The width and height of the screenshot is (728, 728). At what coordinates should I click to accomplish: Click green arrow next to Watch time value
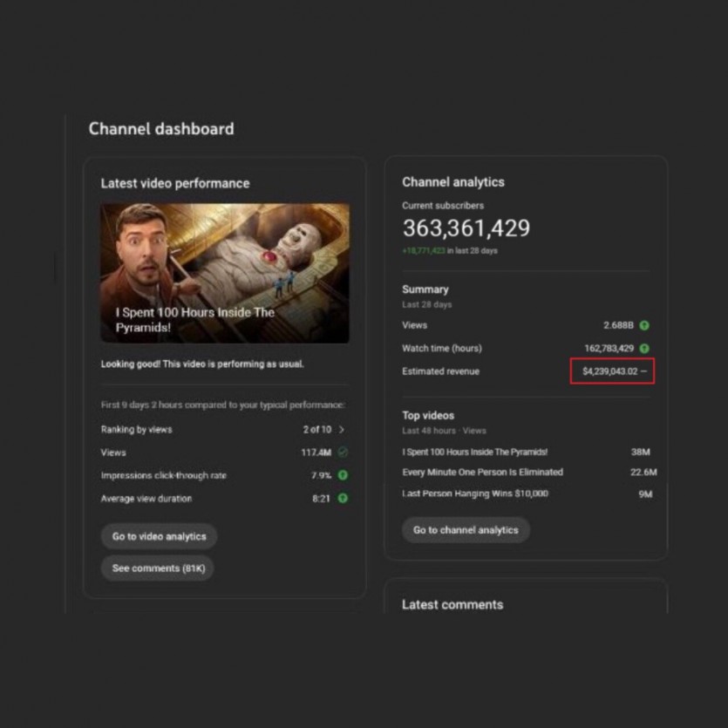pos(644,348)
